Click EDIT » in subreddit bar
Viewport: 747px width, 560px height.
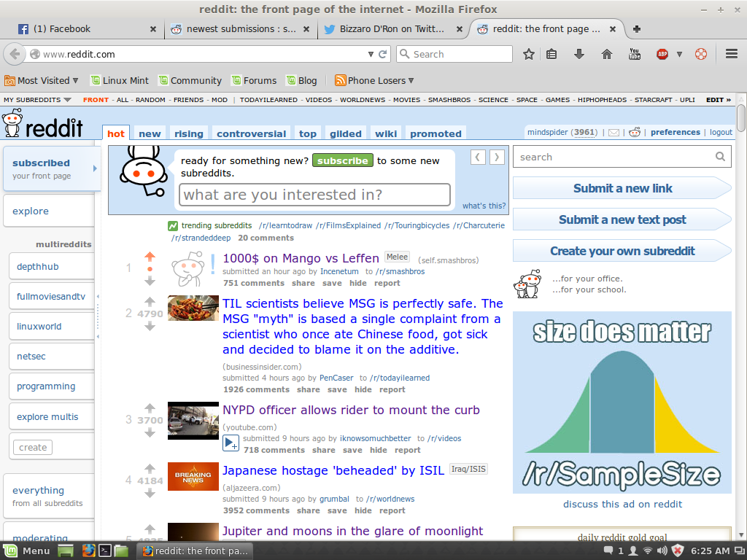pos(719,100)
